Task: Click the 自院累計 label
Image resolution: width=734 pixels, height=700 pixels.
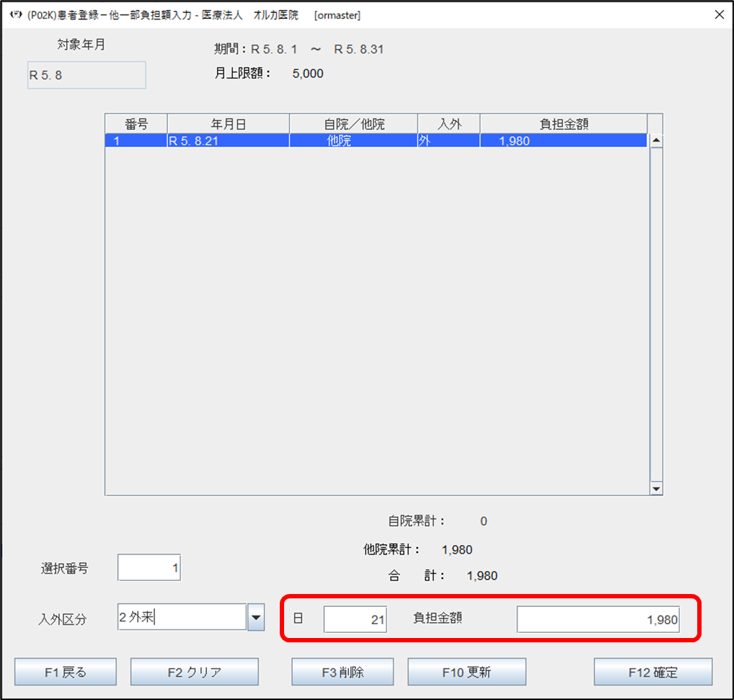Action: coord(416,520)
